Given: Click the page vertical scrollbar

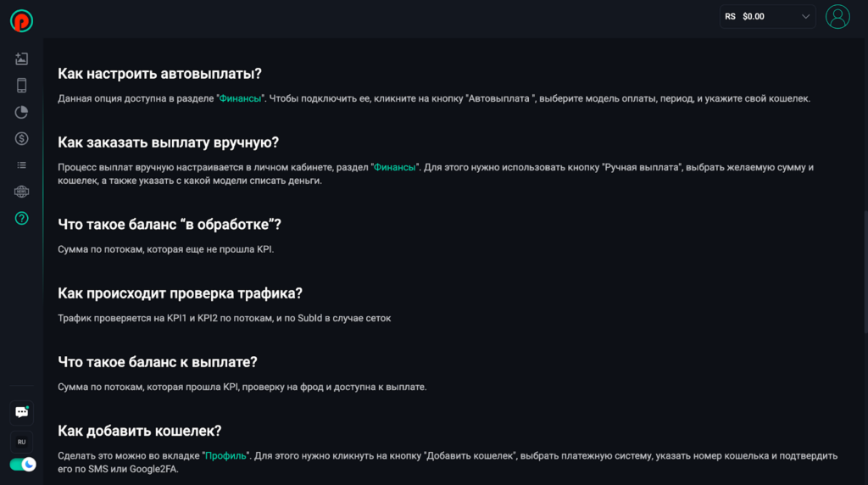Looking at the screenshot, I should click(865, 271).
